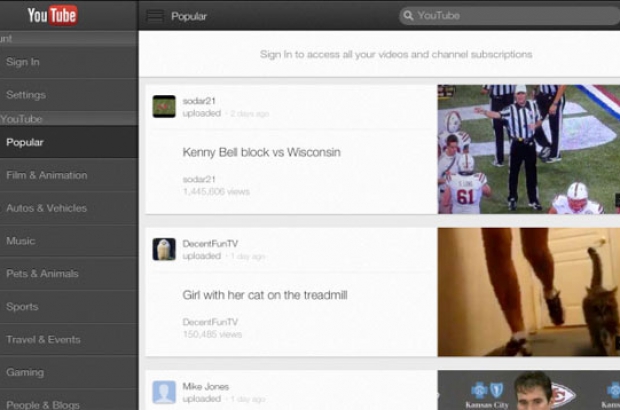Image resolution: width=620 pixels, height=410 pixels.
Task: Select the Music category
Action: [x=20, y=241]
